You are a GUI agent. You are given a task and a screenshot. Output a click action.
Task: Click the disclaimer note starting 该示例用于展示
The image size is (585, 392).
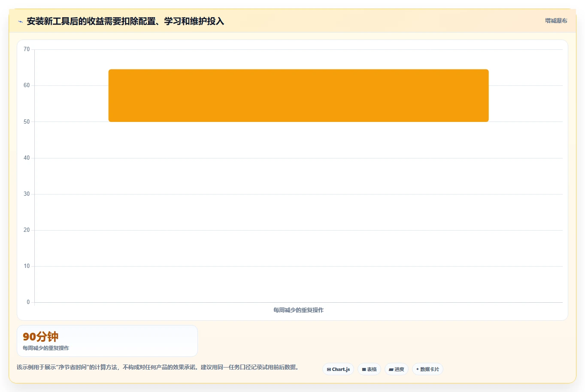tap(158, 368)
